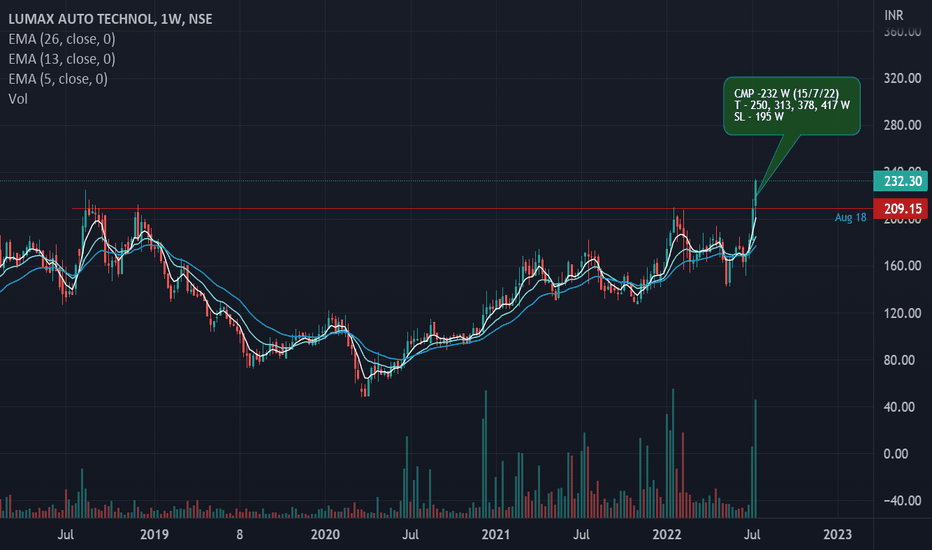Click the 2020 time axis label
The image size is (932, 550).
(325, 535)
